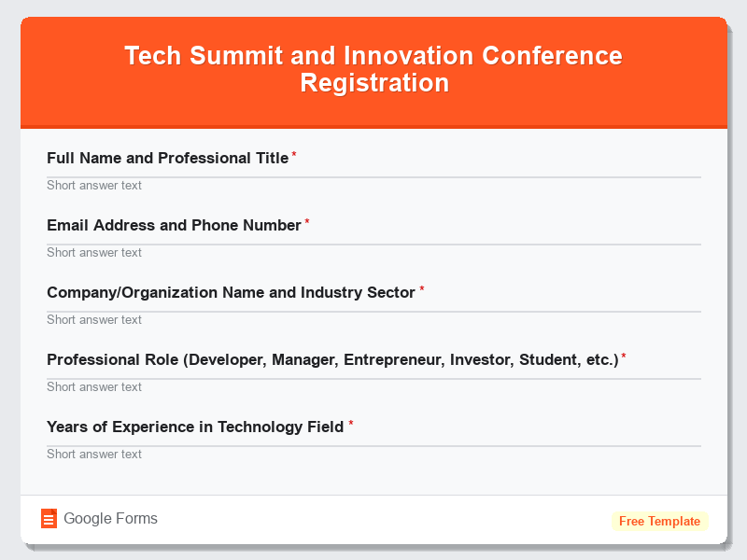747x560 pixels.
Task: Click the asterisk after Professional Role question
Action: (623, 355)
